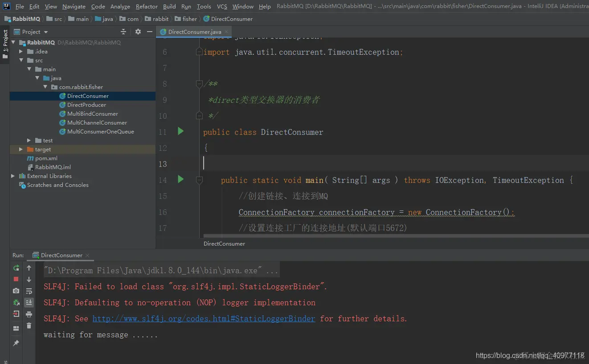Toggle scroll to end in Run console
The image size is (589, 364).
click(29, 303)
